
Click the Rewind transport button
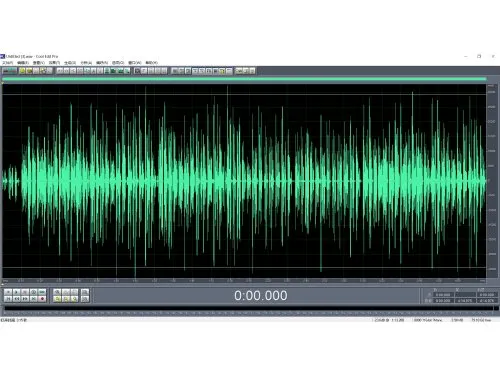coord(16,299)
